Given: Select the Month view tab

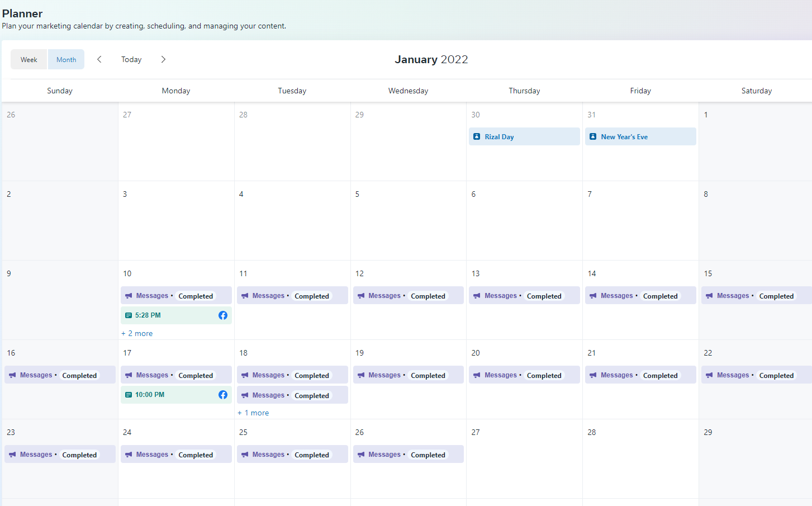Looking at the screenshot, I should tap(66, 59).
